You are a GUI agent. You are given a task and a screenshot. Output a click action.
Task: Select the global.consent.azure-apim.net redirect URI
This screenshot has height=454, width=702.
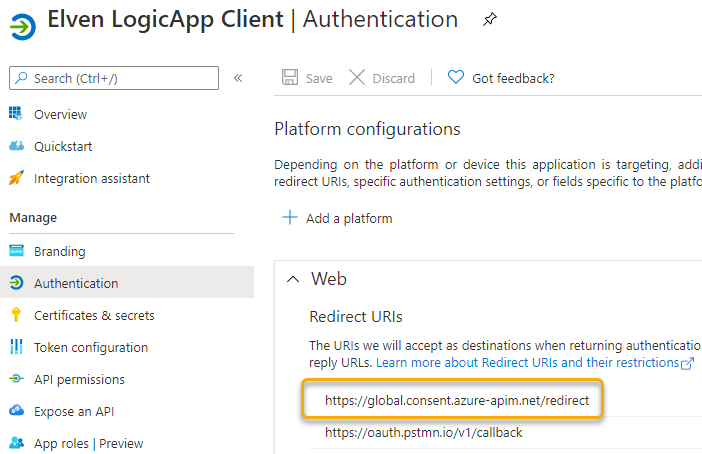457,400
